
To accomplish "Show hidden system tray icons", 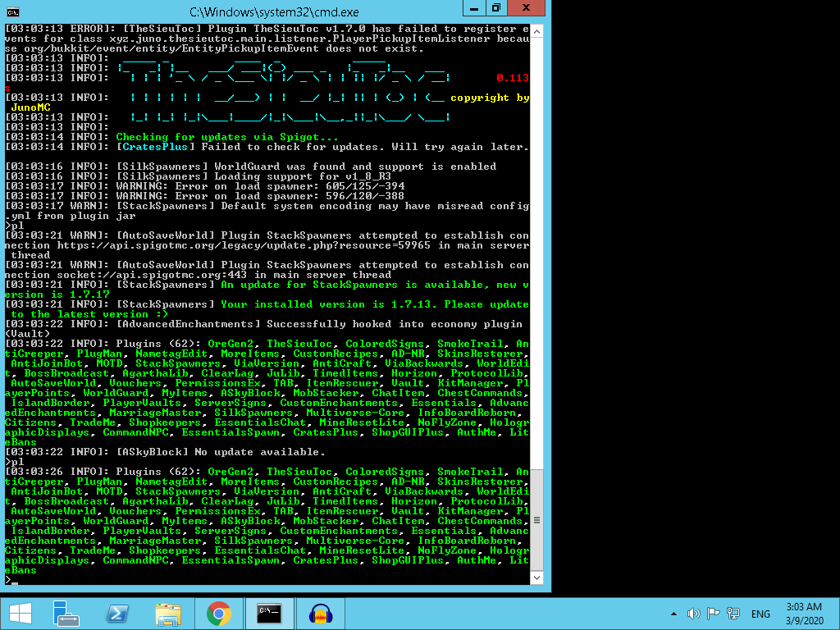I will click(674, 614).
